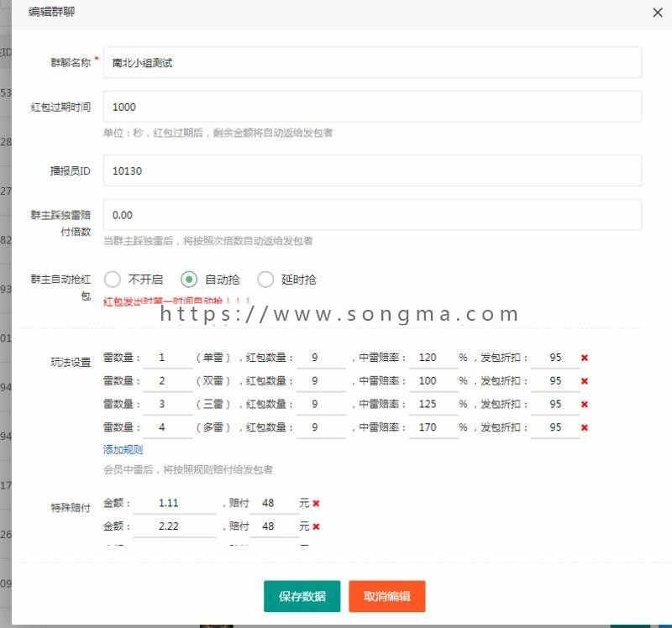Click the 玩法设置 label
Viewport: 672px width, 628px height.
pos(71,363)
